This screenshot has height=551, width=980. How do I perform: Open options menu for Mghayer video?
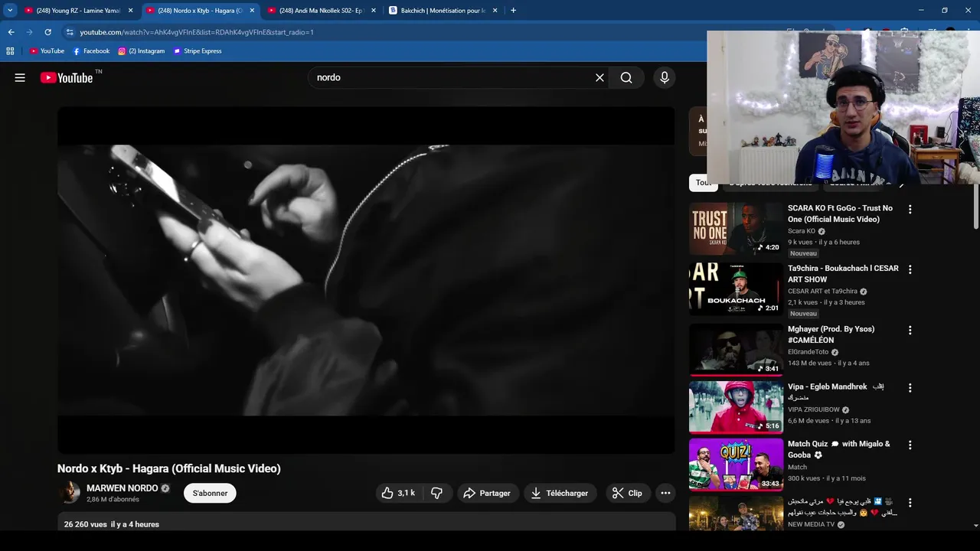coord(910,330)
